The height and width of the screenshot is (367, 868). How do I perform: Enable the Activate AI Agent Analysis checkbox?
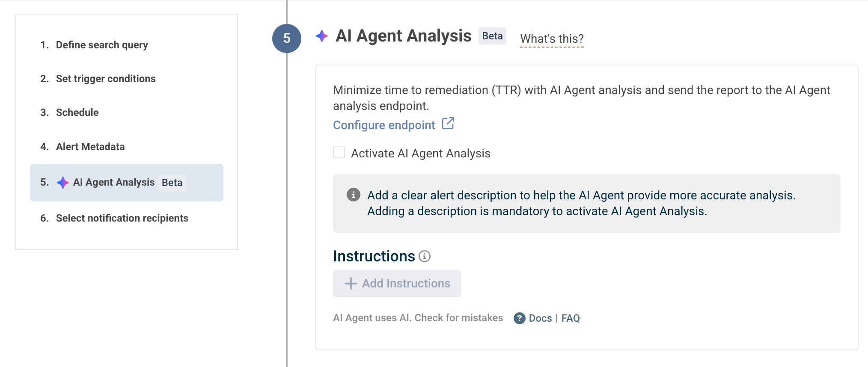click(339, 153)
